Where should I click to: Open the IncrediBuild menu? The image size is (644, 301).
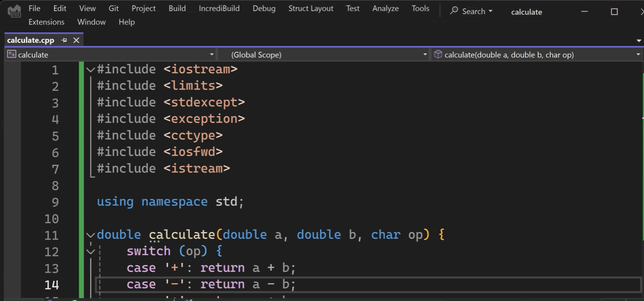tap(219, 9)
